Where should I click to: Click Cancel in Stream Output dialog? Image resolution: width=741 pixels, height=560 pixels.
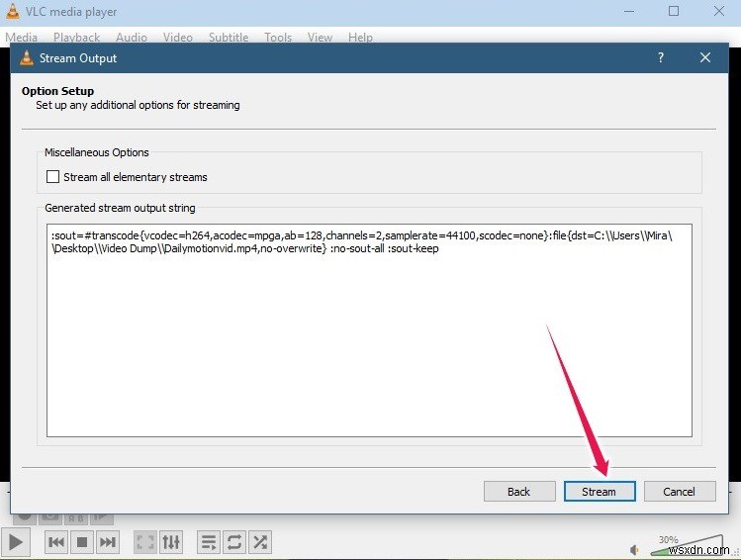680,492
